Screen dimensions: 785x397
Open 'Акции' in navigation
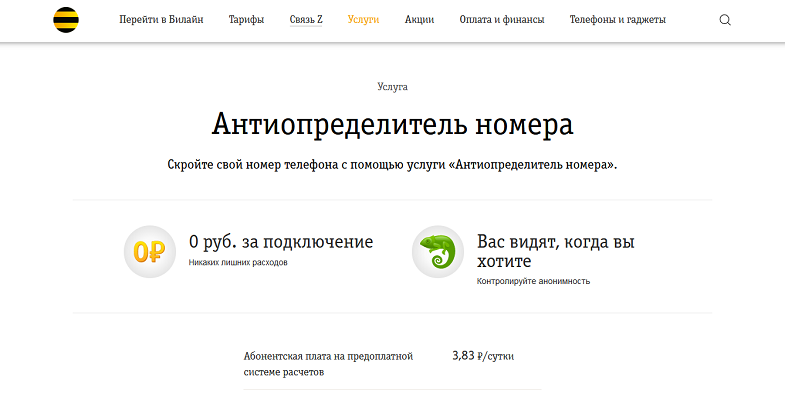click(x=420, y=20)
